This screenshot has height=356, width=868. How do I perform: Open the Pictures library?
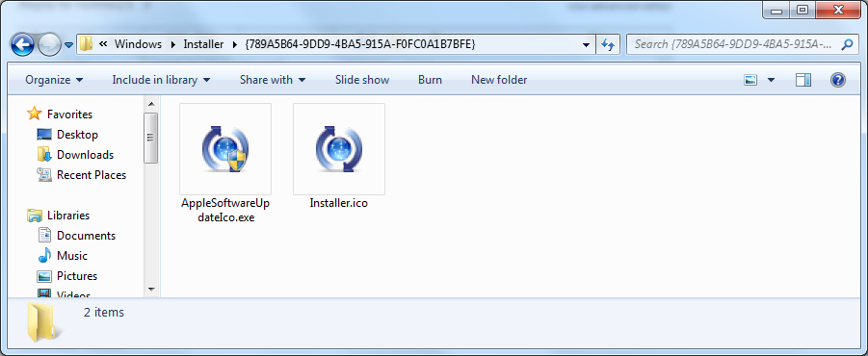[77, 276]
